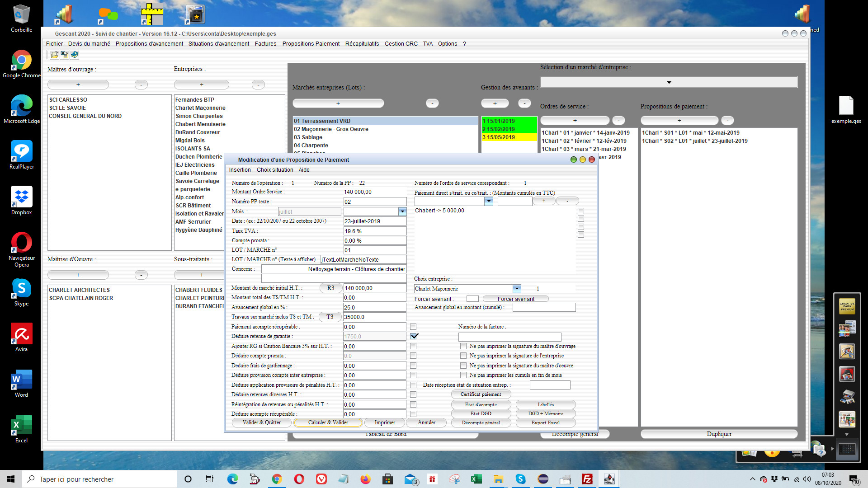The image size is (868, 488).
Task: Click the Export Excel button
Action: (x=545, y=423)
